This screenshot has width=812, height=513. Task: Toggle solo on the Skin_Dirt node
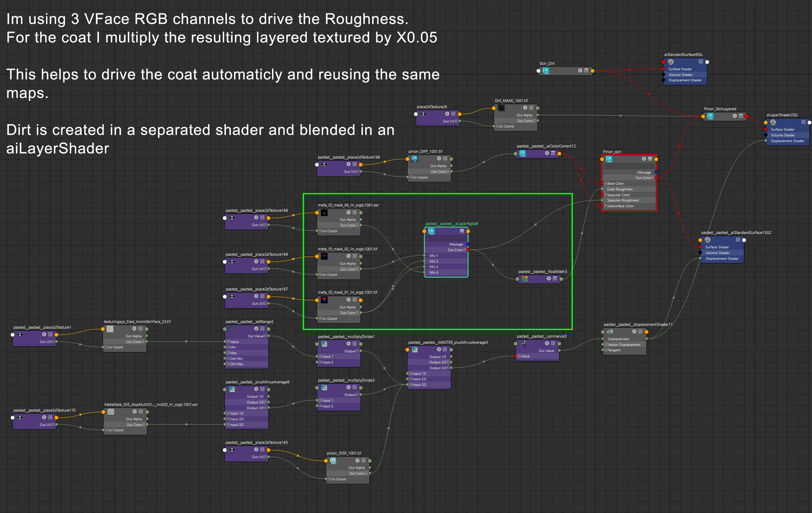tap(580, 71)
